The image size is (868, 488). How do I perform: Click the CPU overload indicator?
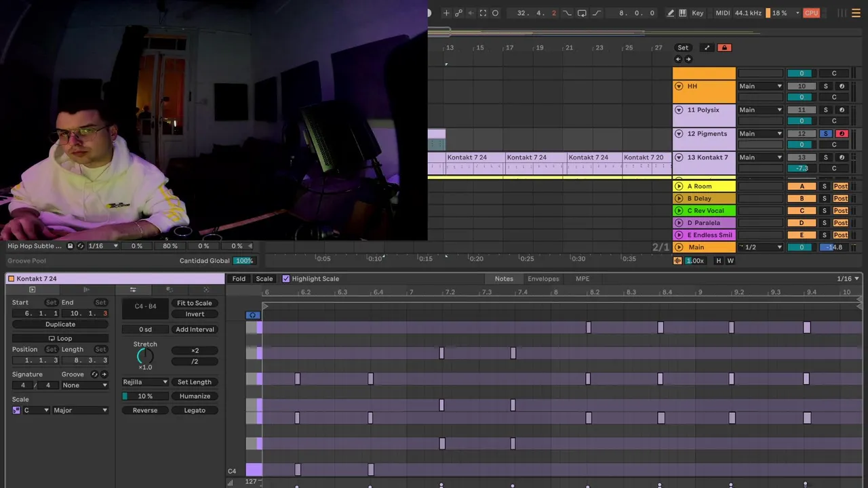(x=811, y=13)
